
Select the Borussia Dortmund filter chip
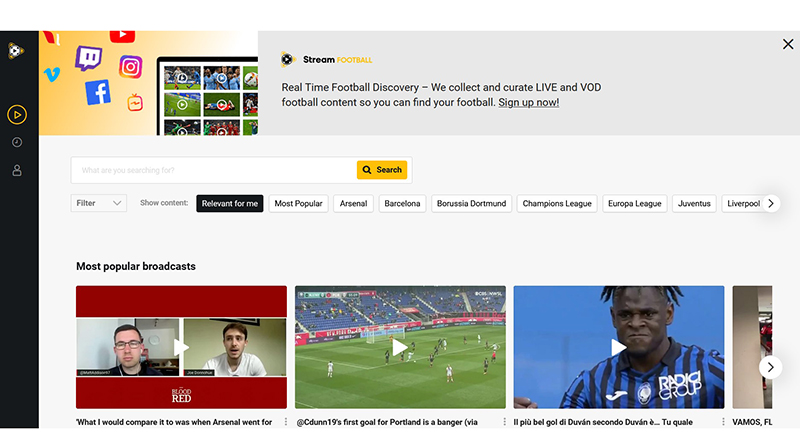pos(471,204)
